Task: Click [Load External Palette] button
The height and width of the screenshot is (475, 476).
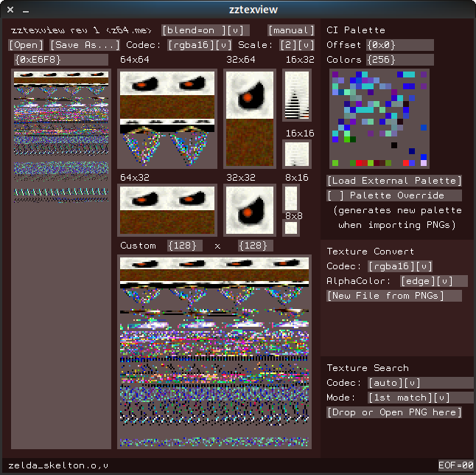Action: [x=394, y=181]
